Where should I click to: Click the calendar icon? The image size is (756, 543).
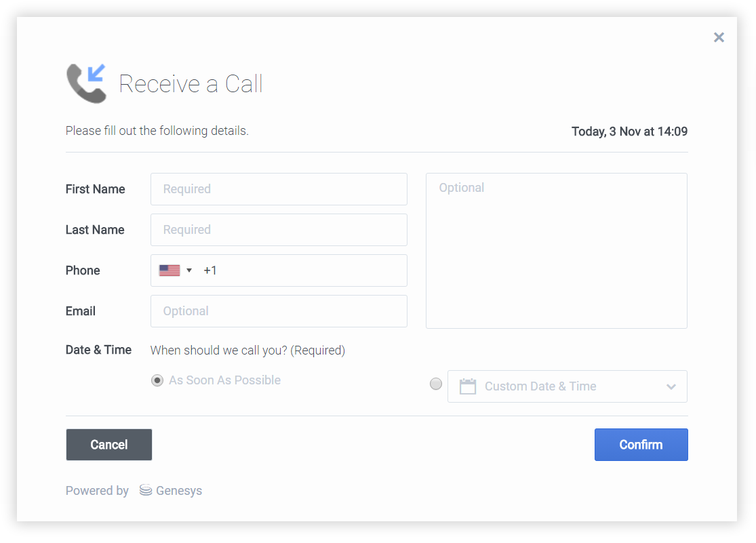pyautogui.click(x=468, y=386)
